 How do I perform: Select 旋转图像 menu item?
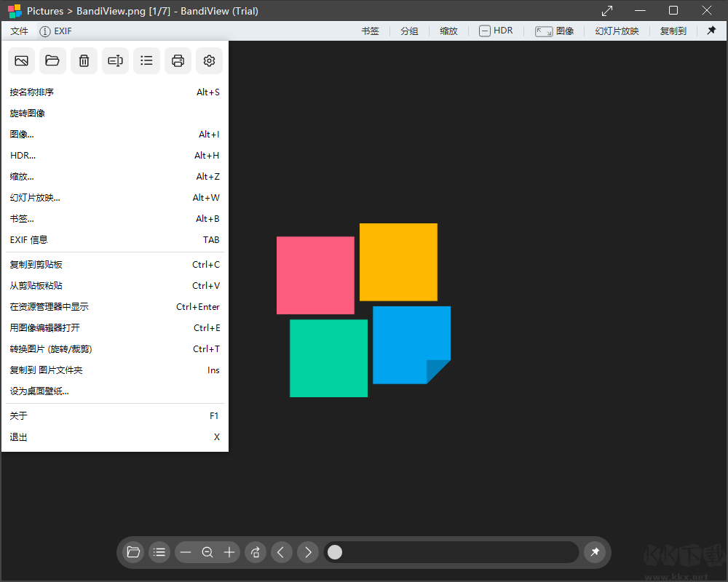click(x=115, y=113)
